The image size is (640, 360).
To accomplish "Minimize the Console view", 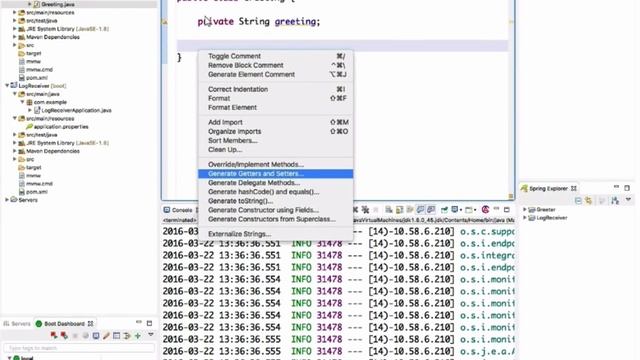I will point(496,209).
